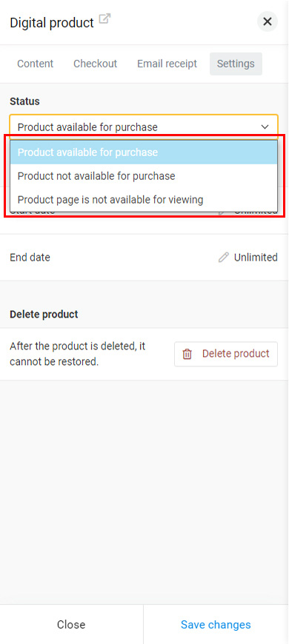
Task: Click the pencil icon beside End date
Action: coord(223,258)
